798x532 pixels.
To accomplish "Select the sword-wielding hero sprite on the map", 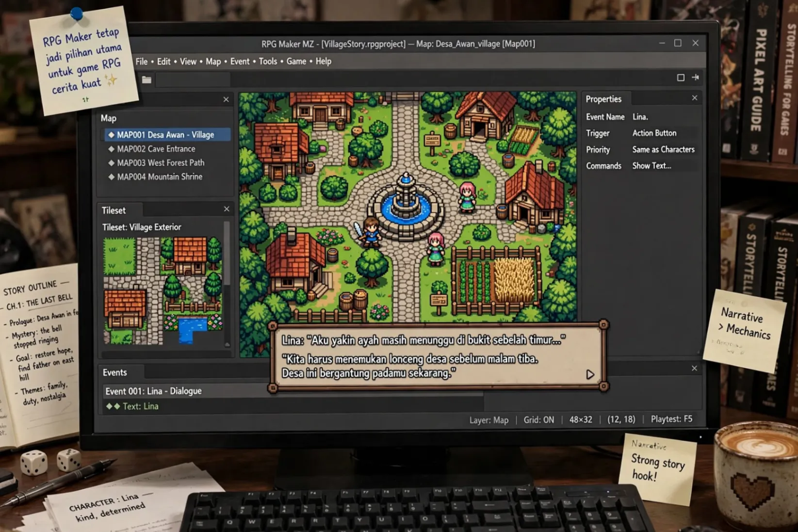I will pyautogui.click(x=370, y=232).
